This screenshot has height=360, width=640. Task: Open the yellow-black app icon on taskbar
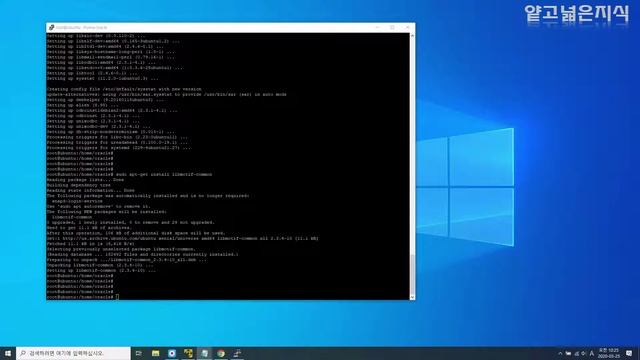[x=188, y=353]
